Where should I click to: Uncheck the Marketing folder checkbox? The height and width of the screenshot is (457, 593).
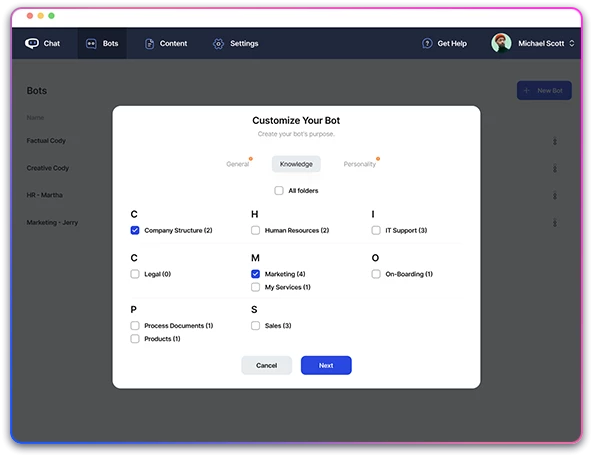point(255,274)
